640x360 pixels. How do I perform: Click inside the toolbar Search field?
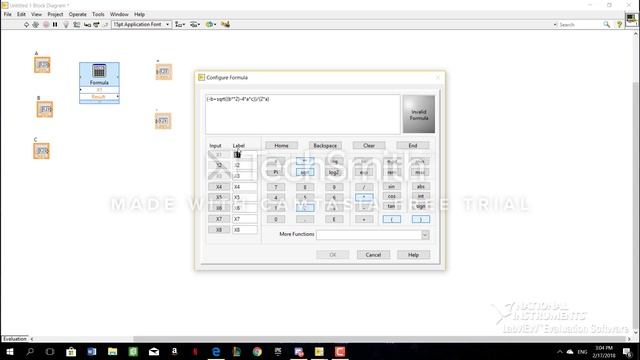click(x=580, y=24)
